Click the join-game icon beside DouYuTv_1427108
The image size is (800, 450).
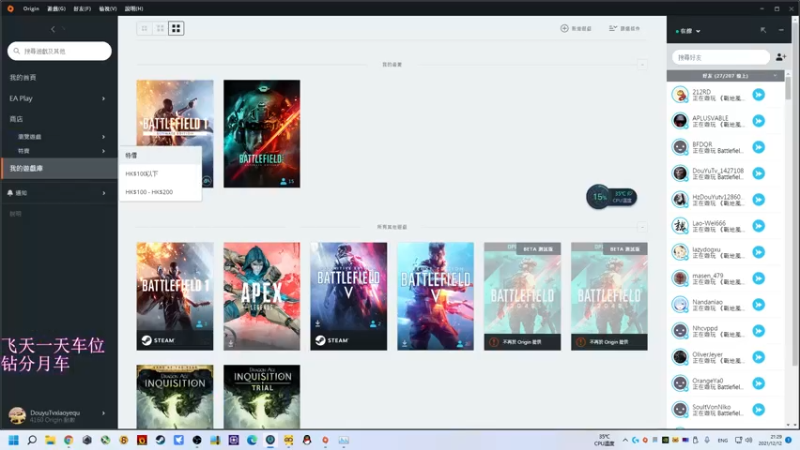tap(759, 173)
